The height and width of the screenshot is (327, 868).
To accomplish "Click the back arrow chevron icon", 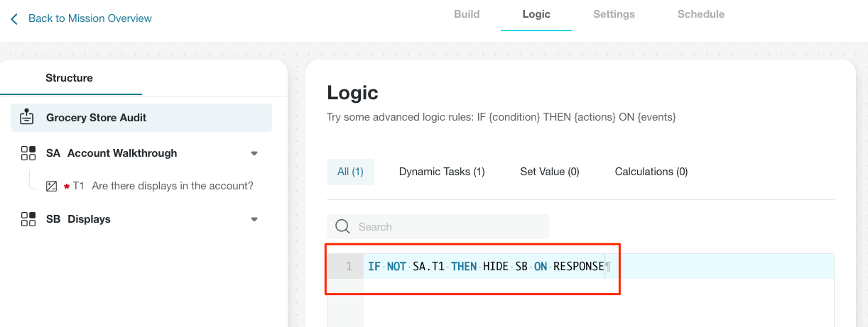I will click(14, 18).
